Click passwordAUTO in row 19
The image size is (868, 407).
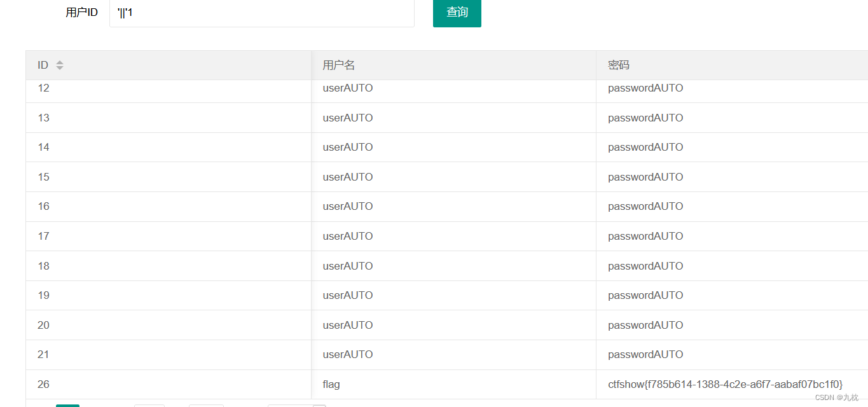pyautogui.click(x=645, y=295)
